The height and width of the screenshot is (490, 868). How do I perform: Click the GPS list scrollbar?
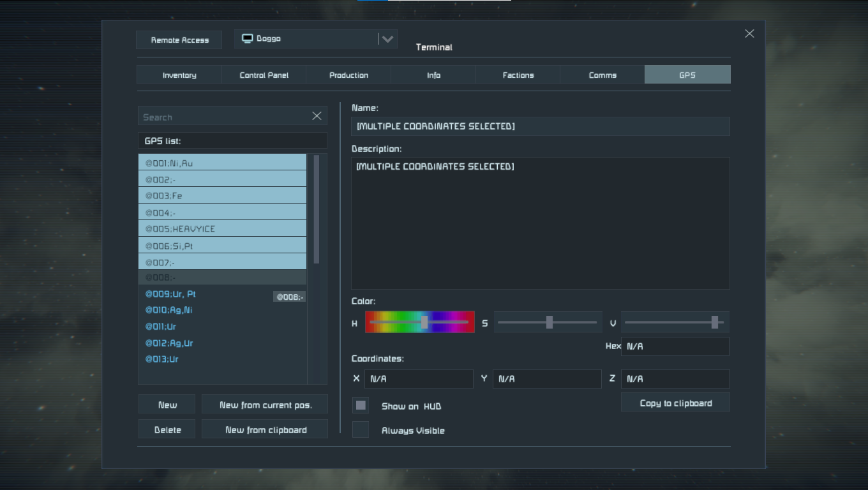(x=317, y=209)
